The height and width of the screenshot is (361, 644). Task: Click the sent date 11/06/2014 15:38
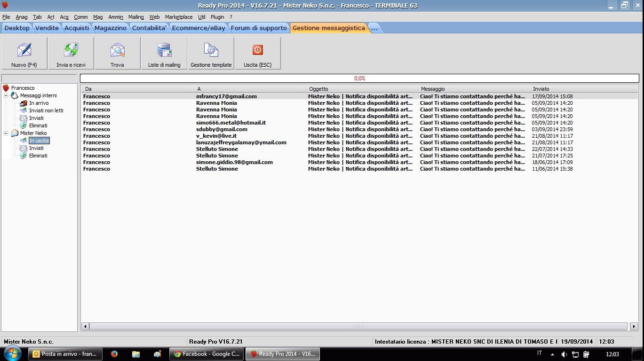tap(552, 169)
